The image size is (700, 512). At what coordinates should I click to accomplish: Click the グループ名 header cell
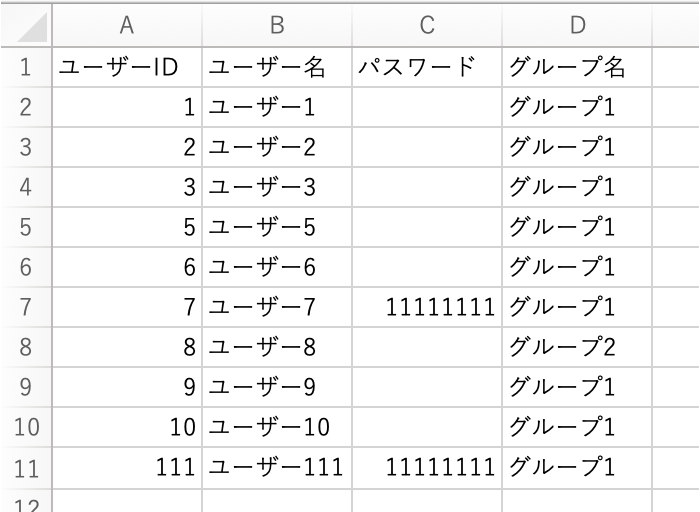(x=577, y=67)
